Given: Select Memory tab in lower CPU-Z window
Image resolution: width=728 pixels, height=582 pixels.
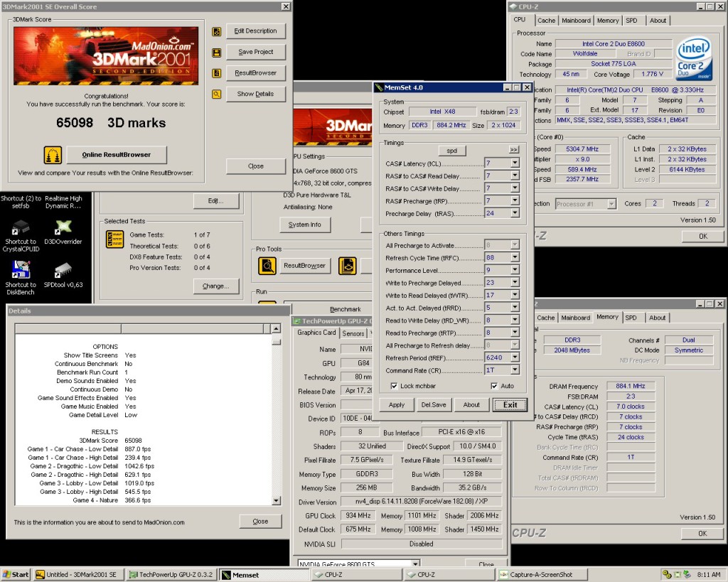Looking at the screenshot, I should [607, 317].
